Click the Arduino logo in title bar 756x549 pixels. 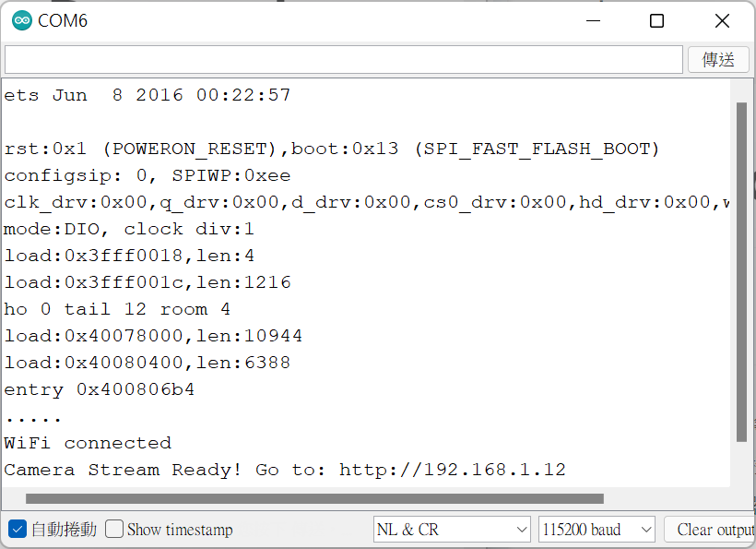(21, 20)
